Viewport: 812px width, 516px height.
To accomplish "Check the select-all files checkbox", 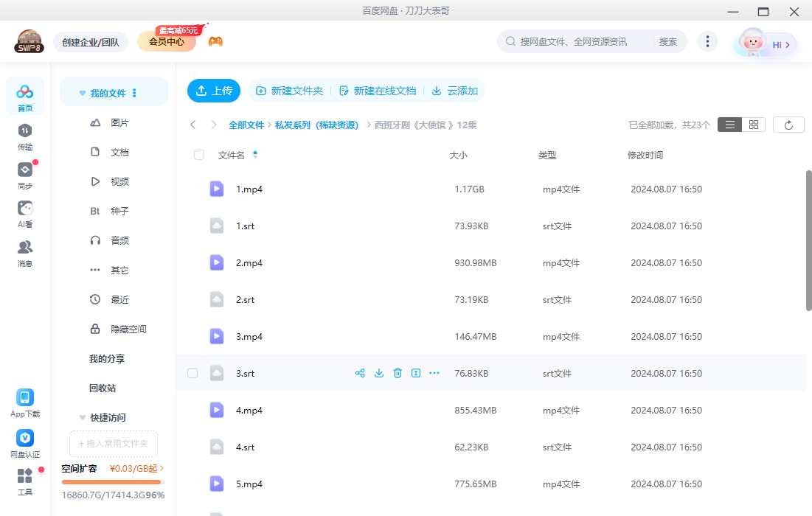I will pyautogui.click(x=198, y=155).
